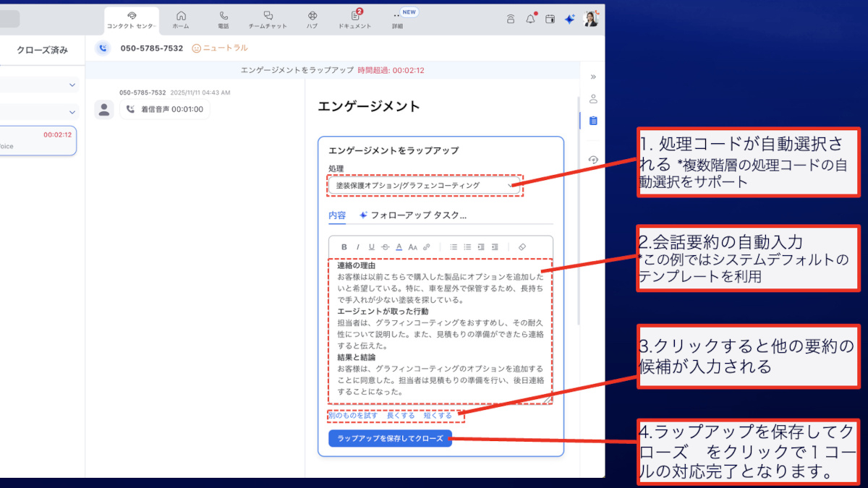The width and height of the screenshot is (868, 488).
Task: Open the engagement history icon in right sidebar
Action: coord(593,160)
